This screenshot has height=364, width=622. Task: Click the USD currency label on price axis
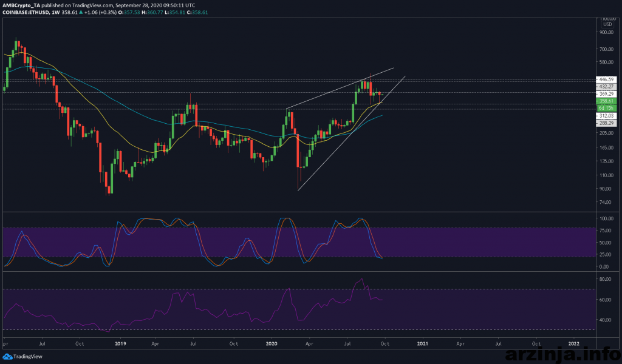(607, 24)
